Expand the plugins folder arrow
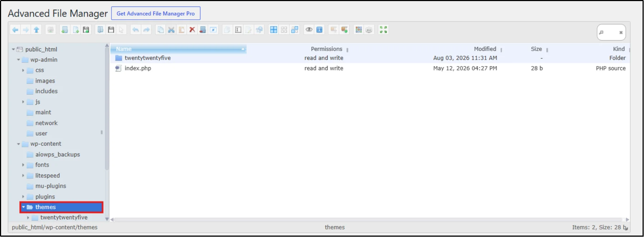Image resolution: width=644 pixels, height=237 pixels. tap(23, 197)
